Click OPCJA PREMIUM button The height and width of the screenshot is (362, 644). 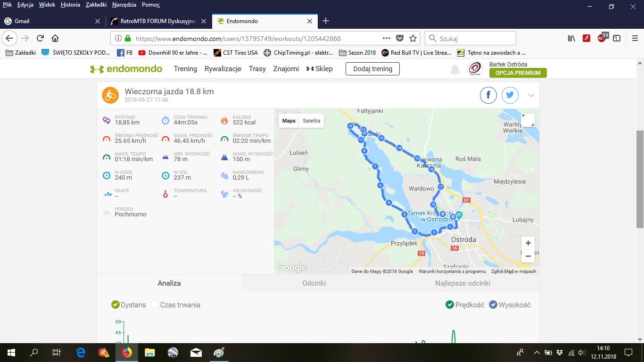pyautogui.click(x=518, y=73)
